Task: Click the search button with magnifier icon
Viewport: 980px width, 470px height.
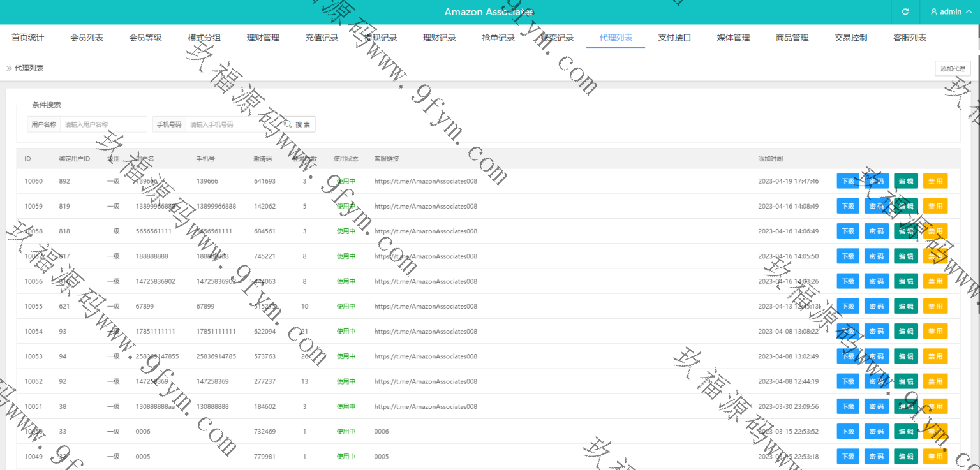Action: pyautogui.click(x=299, y=124)
